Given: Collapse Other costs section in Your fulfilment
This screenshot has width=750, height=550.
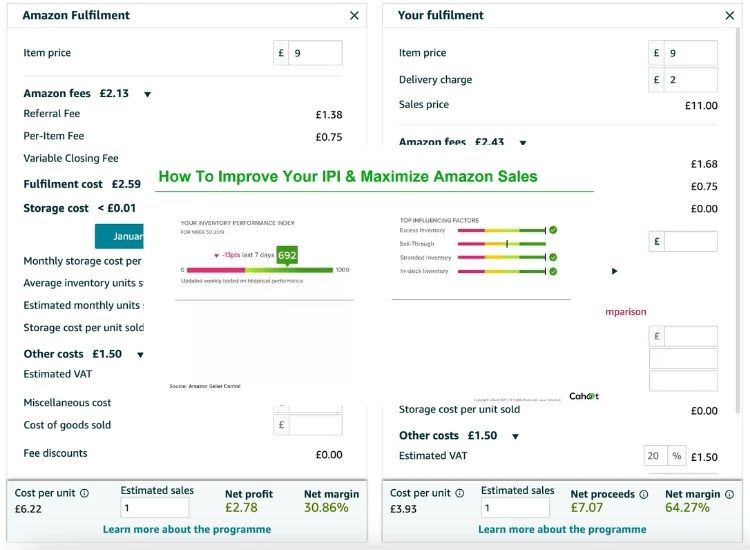Looking at the screenshot, I should tap(515, 436).
